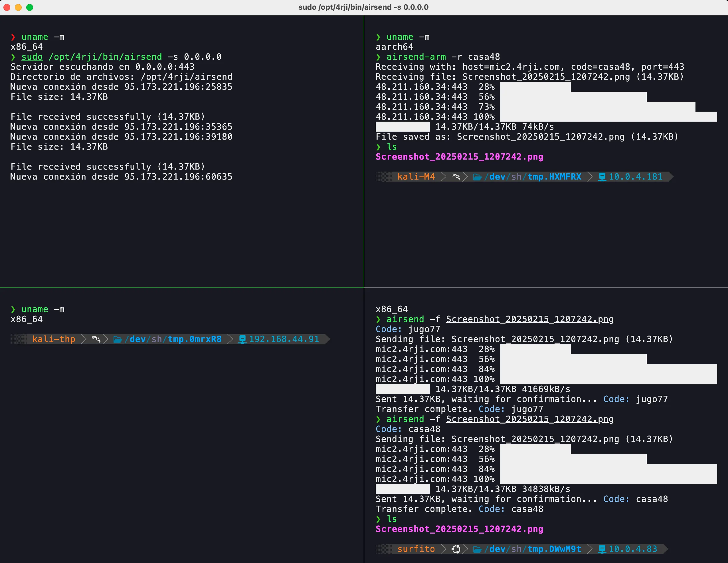
Task: Click the folder icon beside /dev/sh/tmp.DWwM9t
Action: pyautogui.click(x=477, y=549)
